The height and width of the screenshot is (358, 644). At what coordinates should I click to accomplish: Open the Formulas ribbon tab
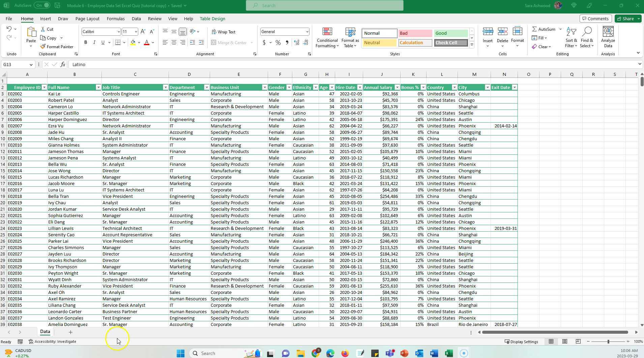coord(115,19)
